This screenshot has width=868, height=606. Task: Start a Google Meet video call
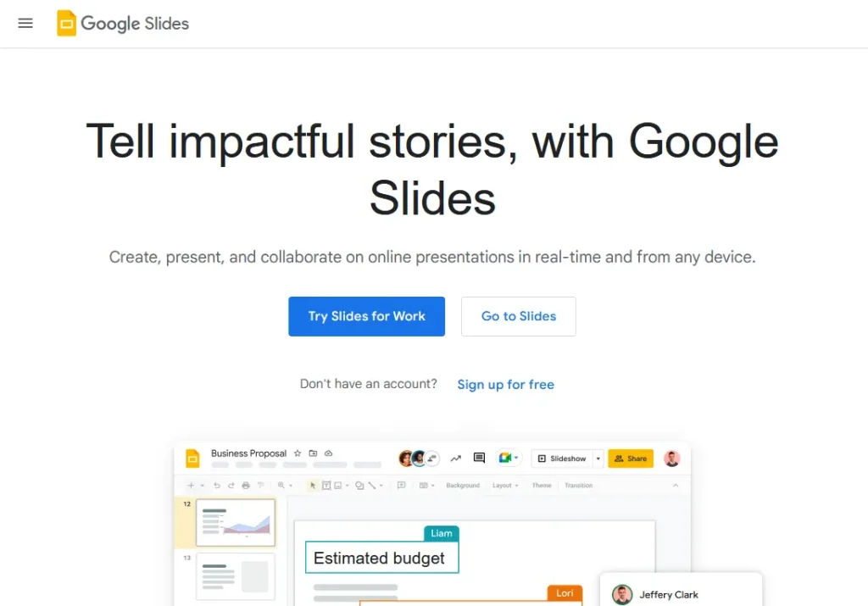(504, 458)
